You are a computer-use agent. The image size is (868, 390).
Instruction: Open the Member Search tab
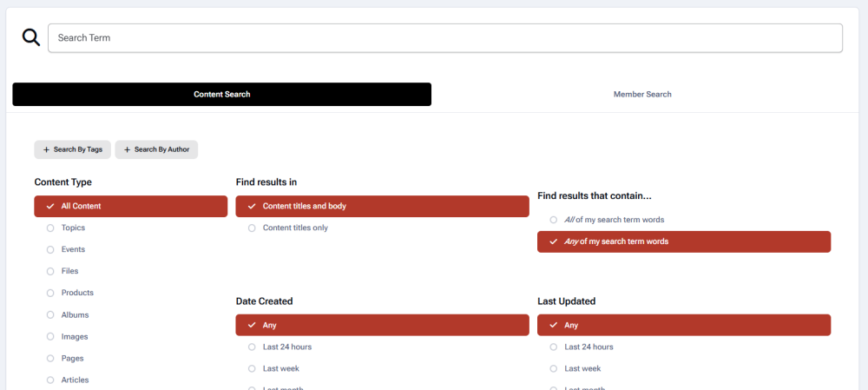pos(641,95)
